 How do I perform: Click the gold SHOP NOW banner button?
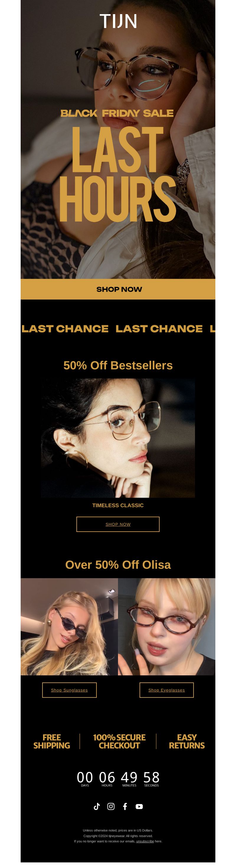point(118,289)
